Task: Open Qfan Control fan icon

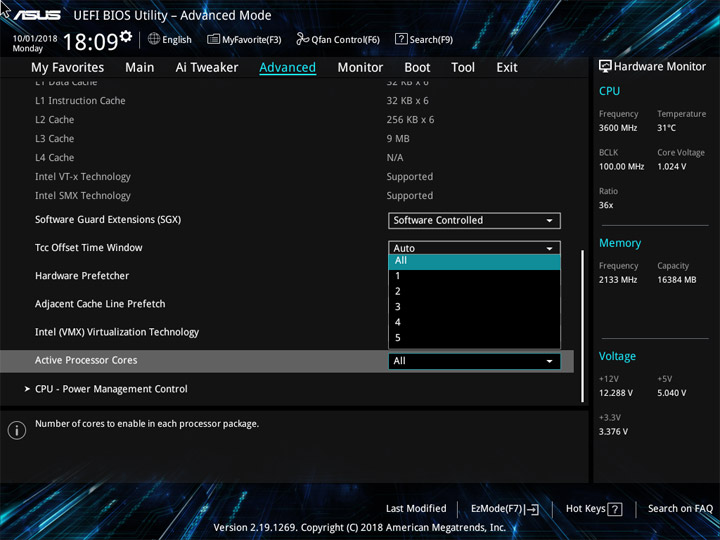Action: point(302,39)
